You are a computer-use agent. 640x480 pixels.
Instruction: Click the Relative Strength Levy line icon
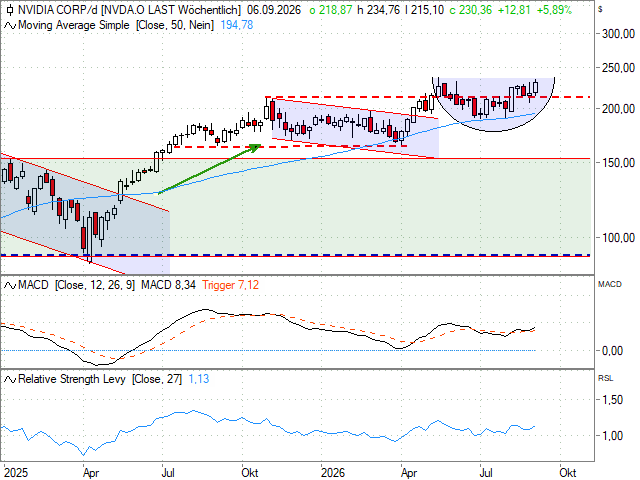pyautogui.click(x=10, y=379)
